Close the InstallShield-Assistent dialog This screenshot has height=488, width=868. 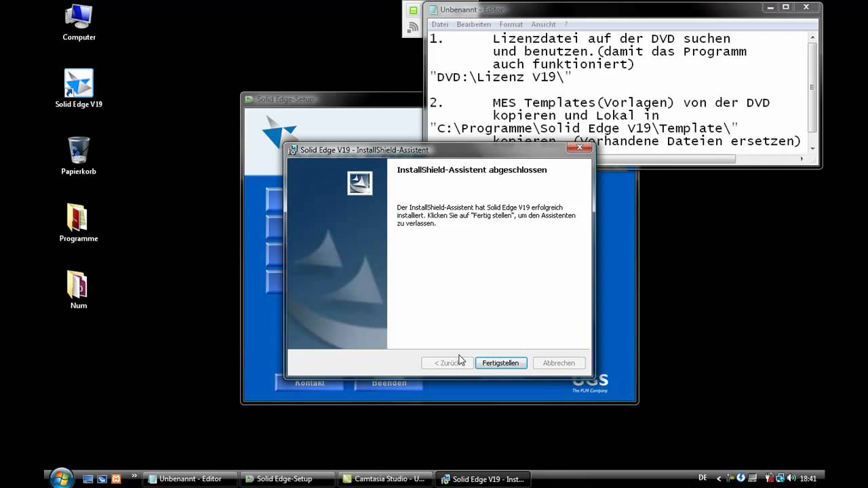pos(580,147)
